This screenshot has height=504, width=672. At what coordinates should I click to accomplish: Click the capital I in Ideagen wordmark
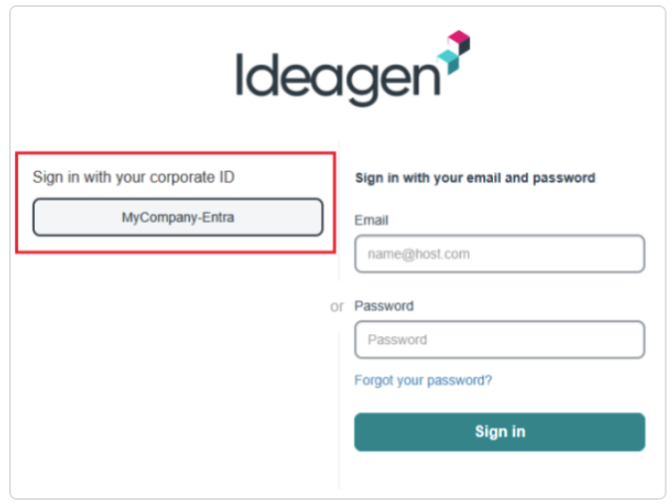pos(241,76)
